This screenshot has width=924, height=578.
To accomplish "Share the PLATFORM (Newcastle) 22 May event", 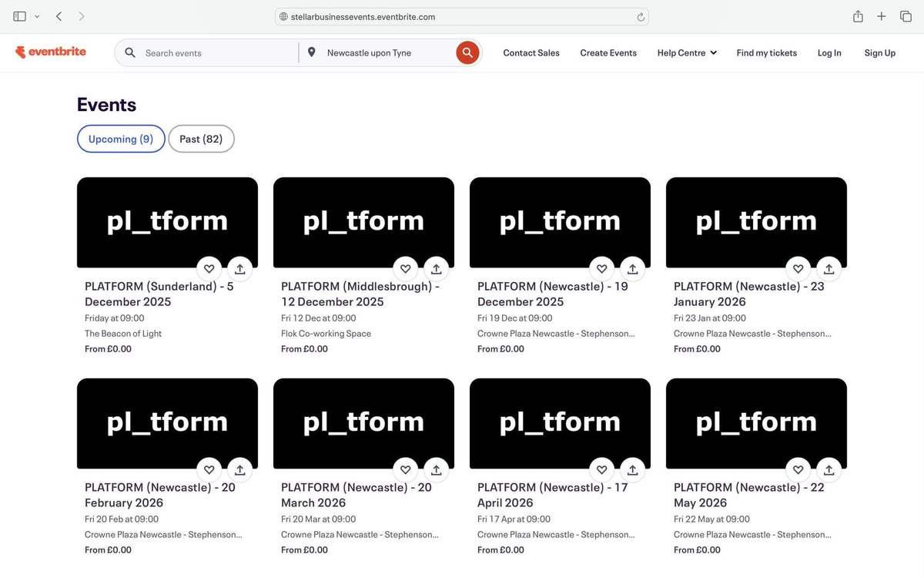I will pos(829,469).
